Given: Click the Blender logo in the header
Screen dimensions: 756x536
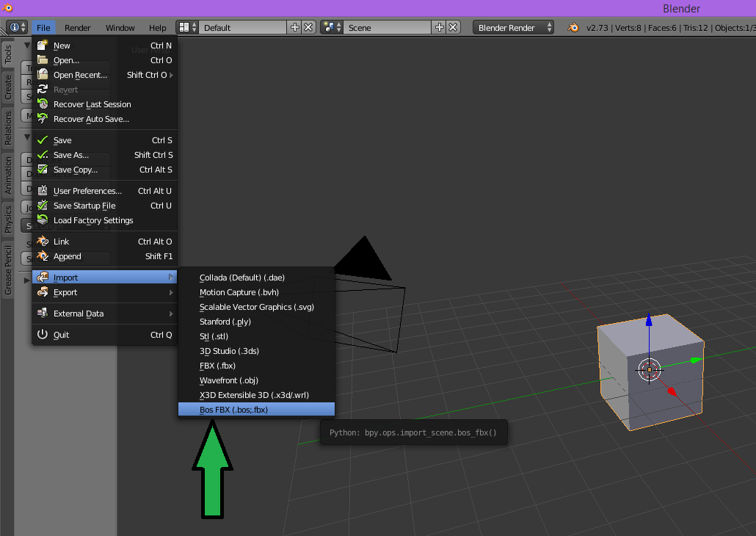Looking at the screenshot, I should (x=573, y=27).
